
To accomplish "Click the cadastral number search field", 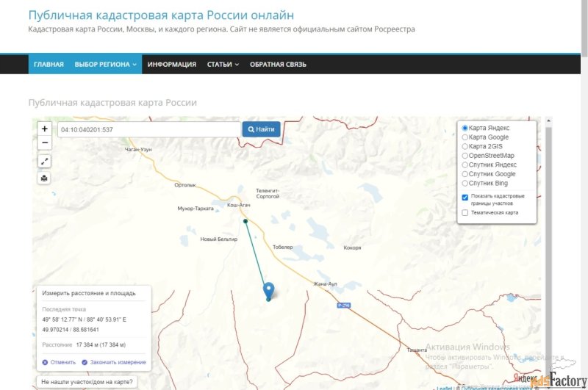I will [149, 129].
